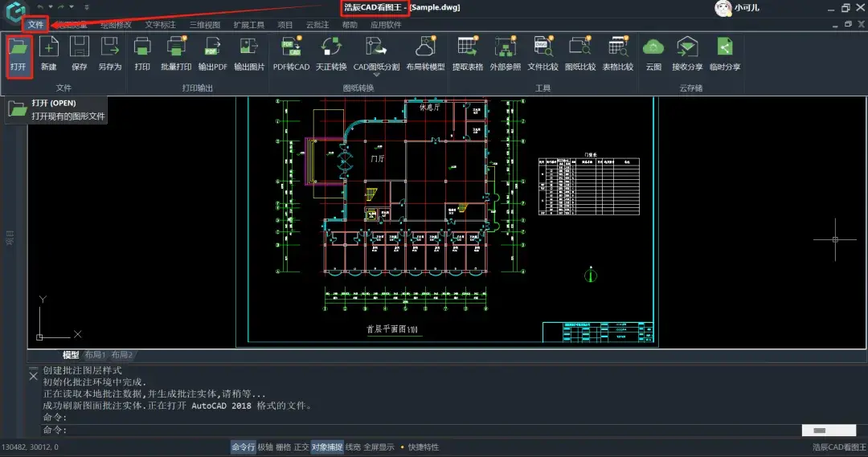The image size is (868, 457).
Task: Launch PDF转CAD conversion tool
Action: [291, 55]
